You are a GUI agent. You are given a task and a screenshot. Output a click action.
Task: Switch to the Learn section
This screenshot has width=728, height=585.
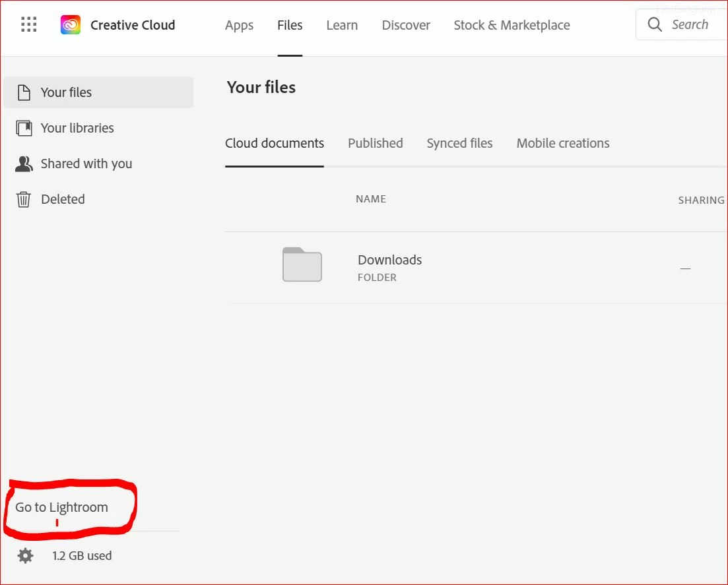pyautogui.click(x=342, y=25)
